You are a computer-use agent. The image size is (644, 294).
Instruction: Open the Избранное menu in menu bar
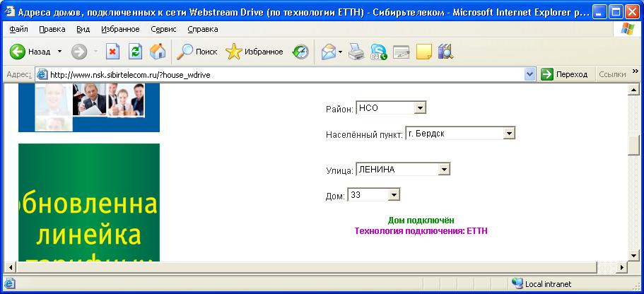[120, 29]
